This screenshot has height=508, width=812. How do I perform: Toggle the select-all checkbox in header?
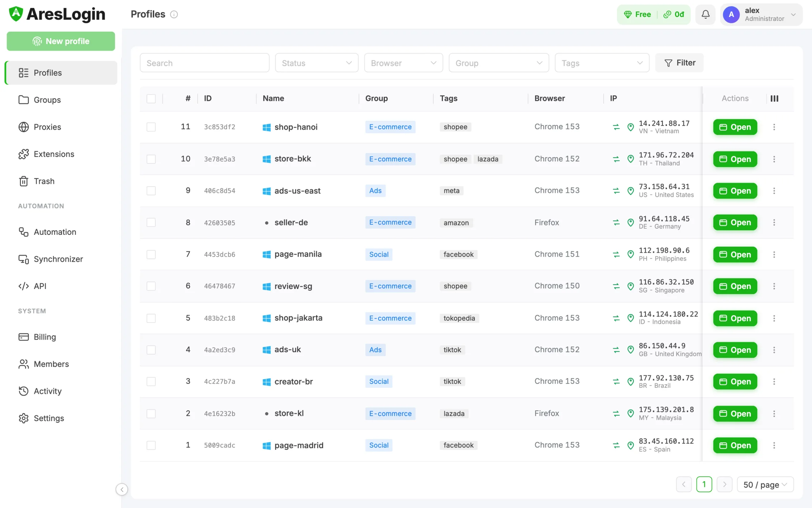click(x=151, y=98)
